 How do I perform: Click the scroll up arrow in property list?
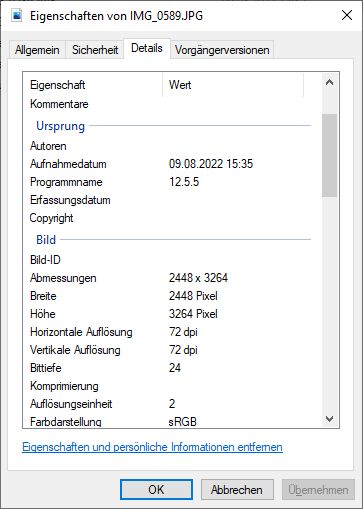point(329,82)
